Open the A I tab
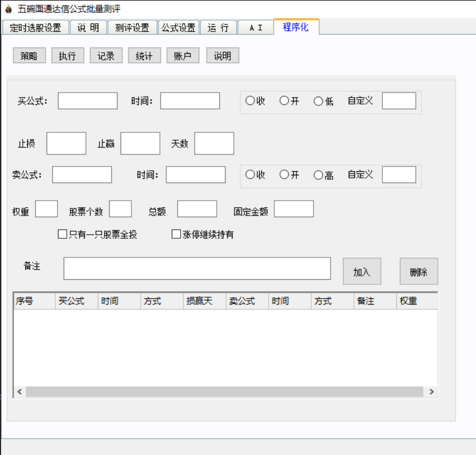Image resolution: width=476 pixels, height=455 pixels. (256, 28)
